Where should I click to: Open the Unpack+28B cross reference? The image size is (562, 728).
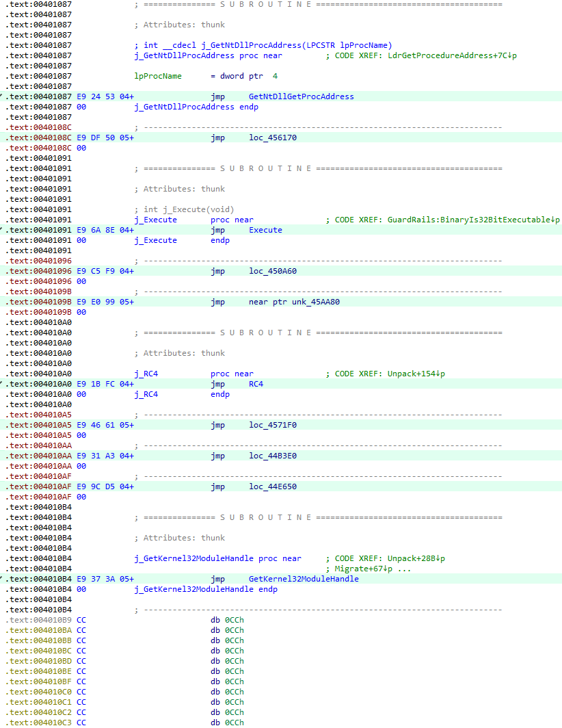[416, 558]
